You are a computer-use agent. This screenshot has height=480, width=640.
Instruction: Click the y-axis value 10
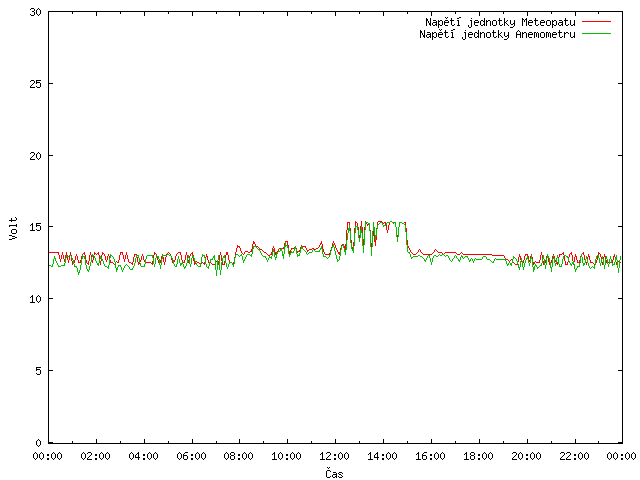36,299
